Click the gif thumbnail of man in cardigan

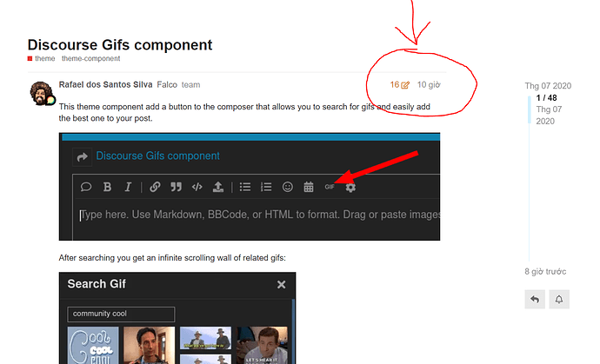(x=150, y=345)
